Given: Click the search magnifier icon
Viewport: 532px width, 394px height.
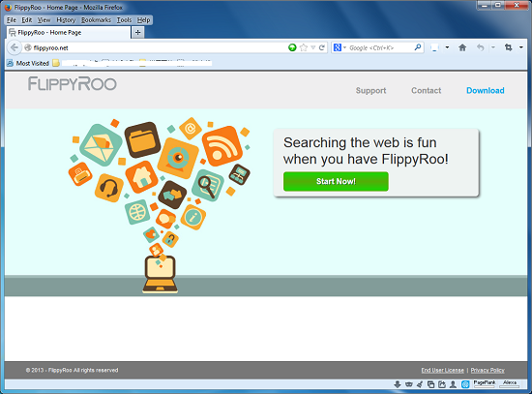Looking at the screenshot, I should tap(418, 47).
